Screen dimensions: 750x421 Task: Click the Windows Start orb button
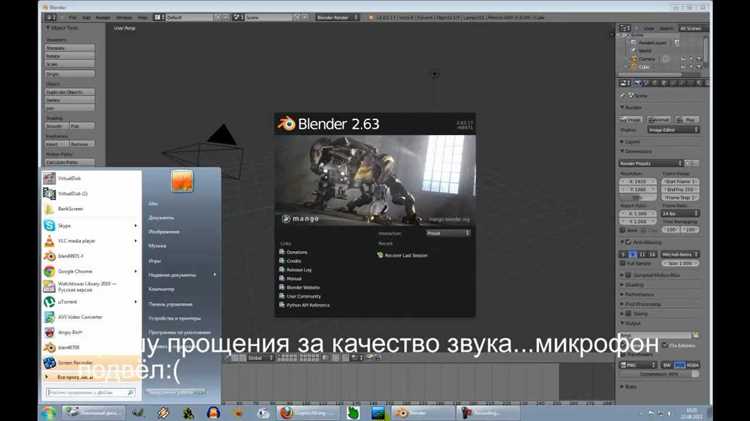tap(49, 412)
